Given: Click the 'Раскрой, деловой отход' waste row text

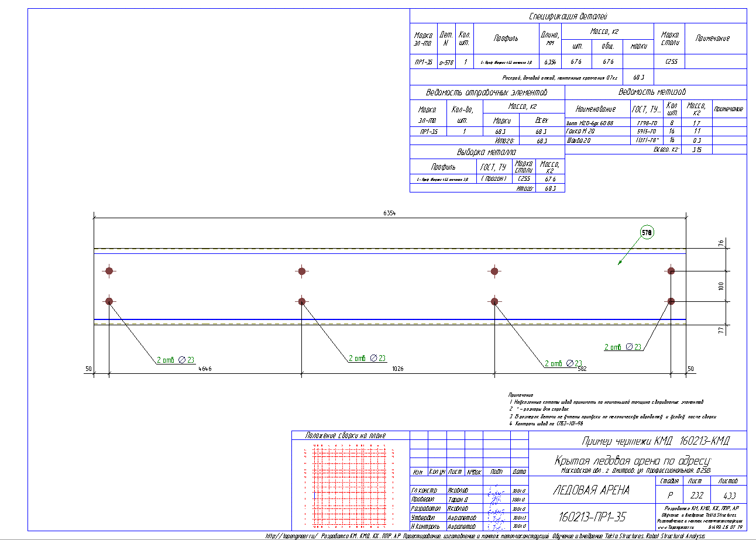Looking at the screenshot, I should (561, 77).
